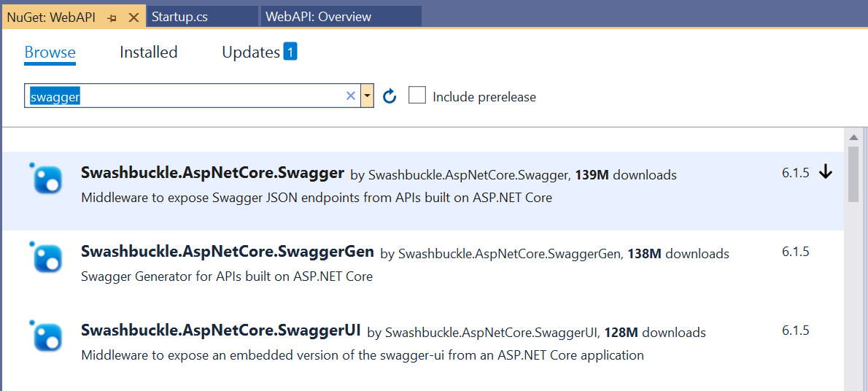
Task: Click version 6.1.5 of Swashbuckle.AspNetCore.Swagger
Action: click(x=796, y=173)
